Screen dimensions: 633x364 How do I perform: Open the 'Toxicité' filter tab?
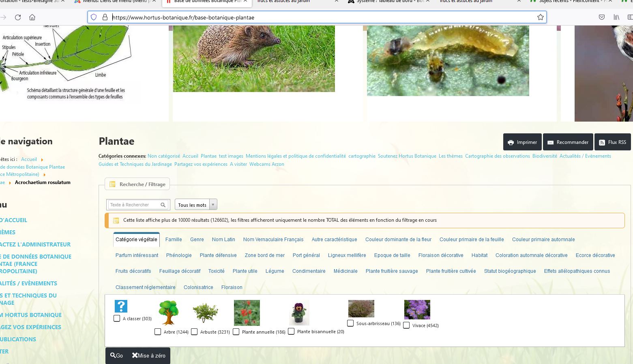pyautogui.click(x=217, y=271)
